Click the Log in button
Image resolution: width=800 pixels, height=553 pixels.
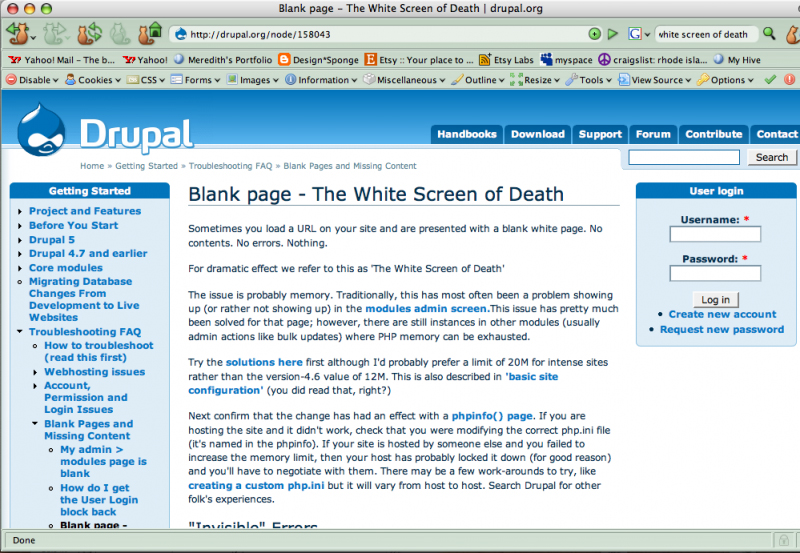(715, 299)
